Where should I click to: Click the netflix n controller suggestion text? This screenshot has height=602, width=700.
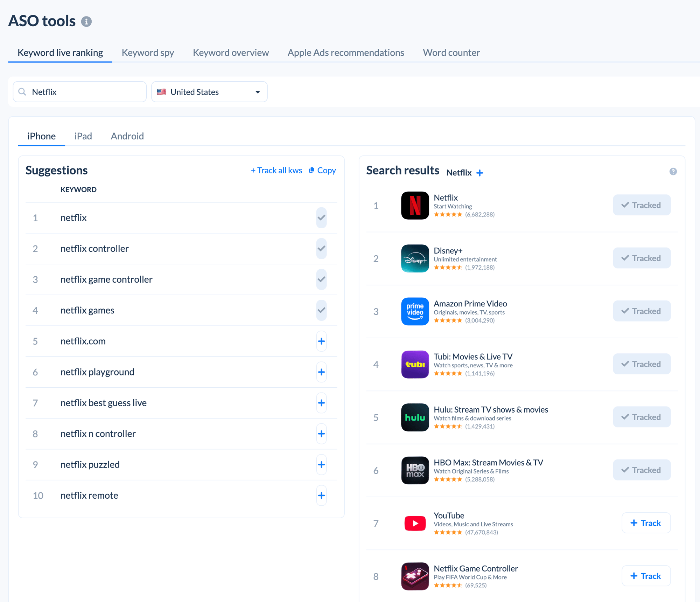(98, 434)
